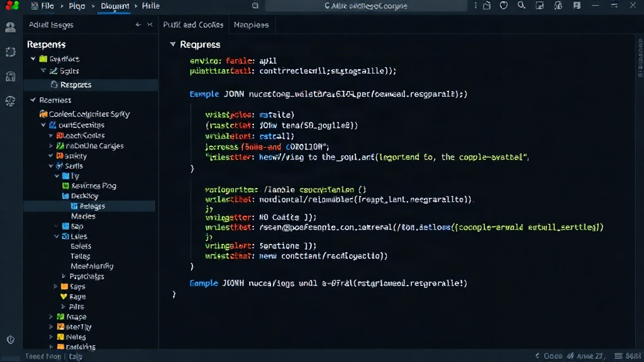
Task: Select the Mage tree item
Action: tap(76, 317)
